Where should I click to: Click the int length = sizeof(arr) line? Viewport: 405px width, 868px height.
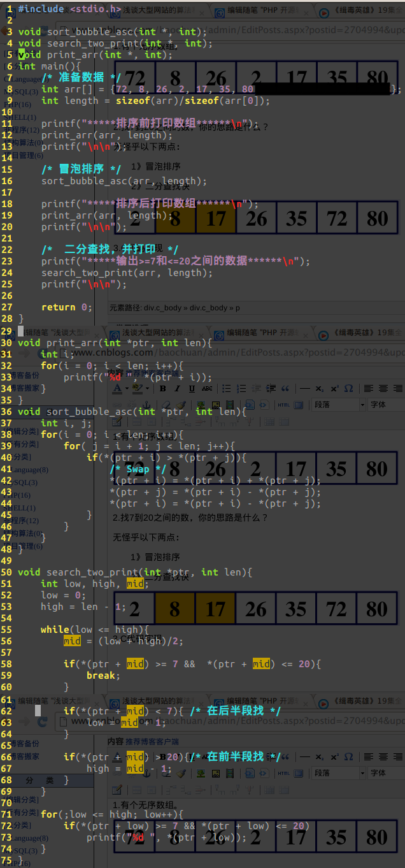point(155,101)
